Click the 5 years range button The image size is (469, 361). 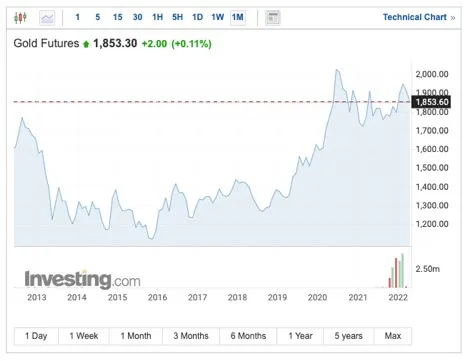(349, 336)
